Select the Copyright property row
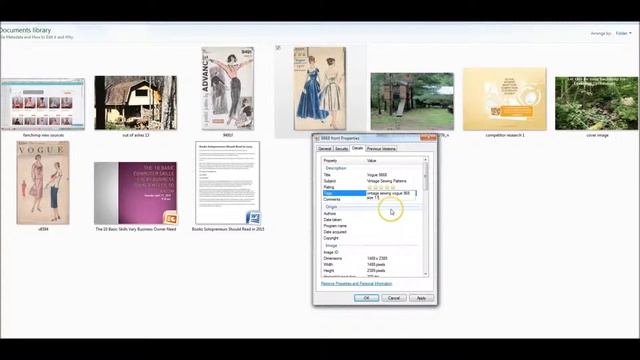 (x=372, y=238)
